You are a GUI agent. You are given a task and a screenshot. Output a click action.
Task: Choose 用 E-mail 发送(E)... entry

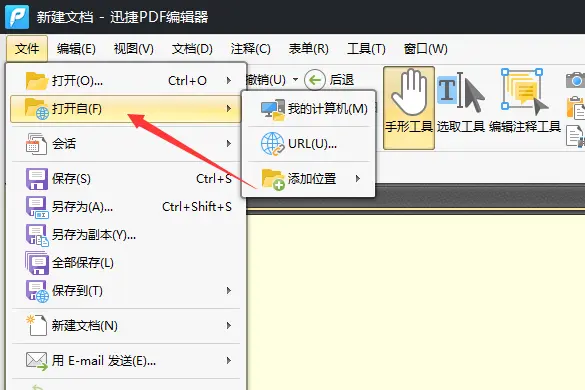[126, 361]
